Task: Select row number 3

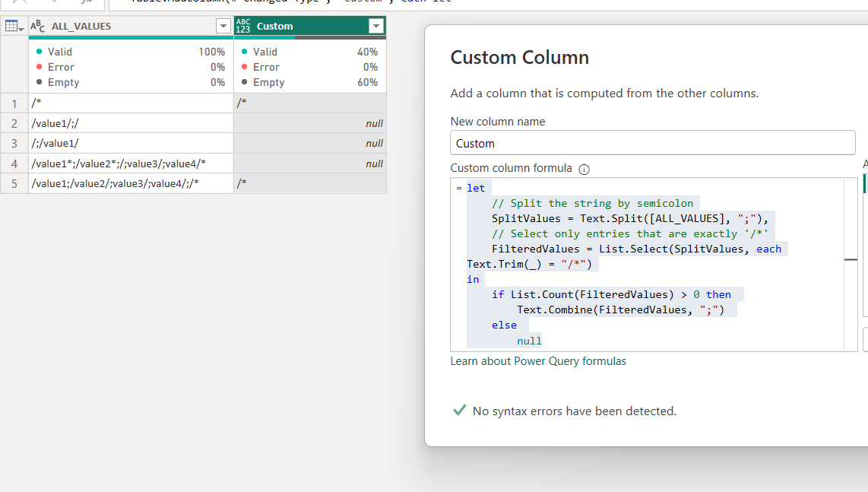Action: pyautogui.click(x=14, y=144)
